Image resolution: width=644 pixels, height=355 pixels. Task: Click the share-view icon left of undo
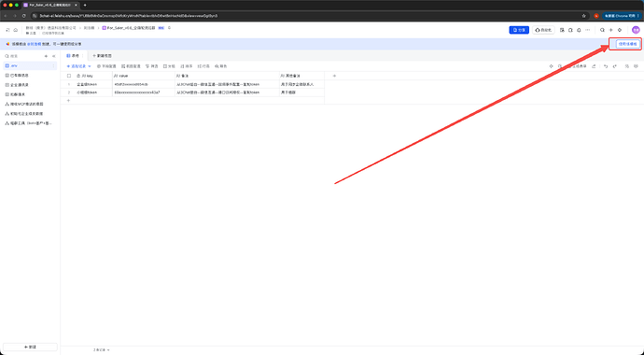pyautogui.click(x=594, y=66)
